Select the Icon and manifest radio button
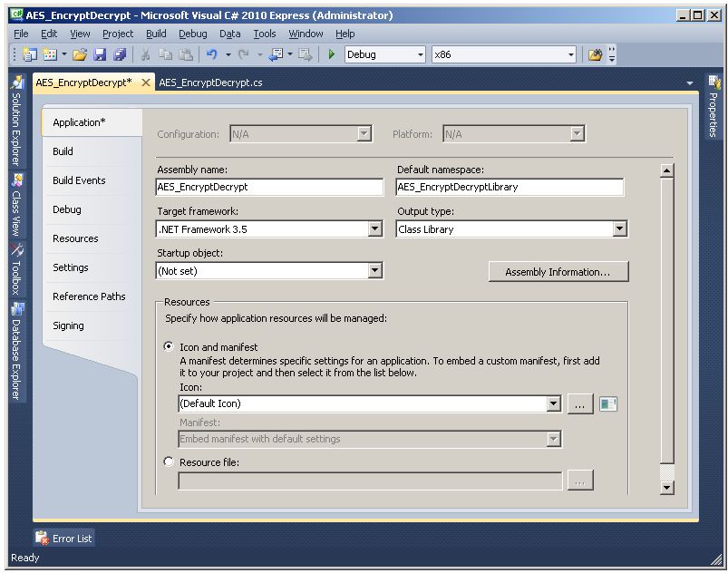 (x=169, y=346)
